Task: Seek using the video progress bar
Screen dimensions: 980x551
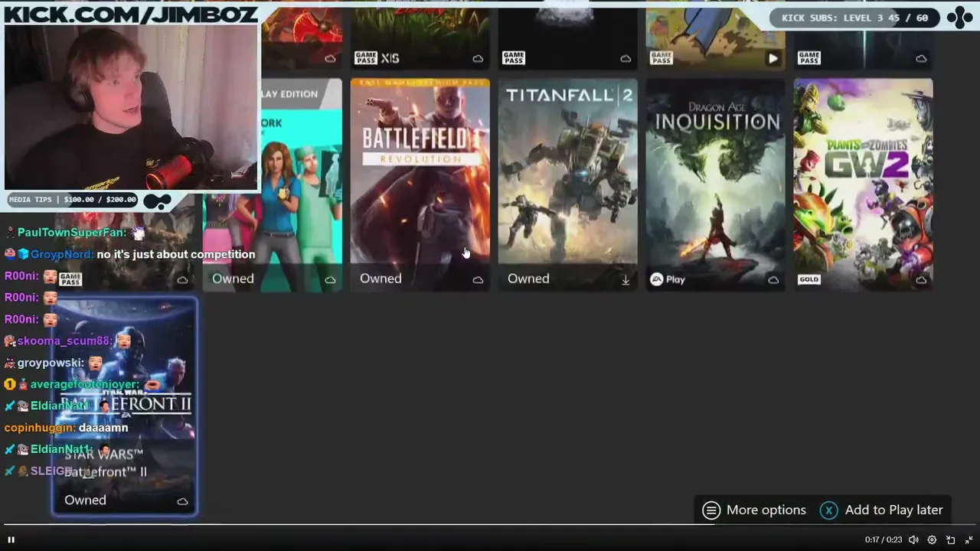Action: pyautogui.click(x=490, y=525)
